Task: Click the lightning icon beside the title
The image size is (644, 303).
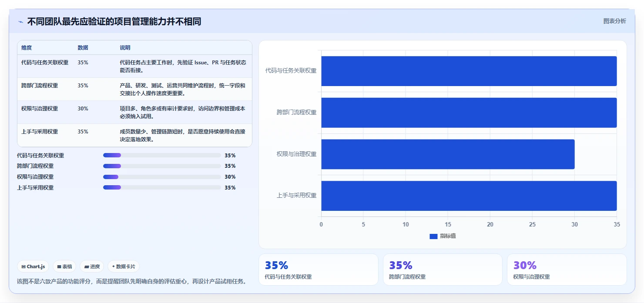Action: [x=20, y=22]
